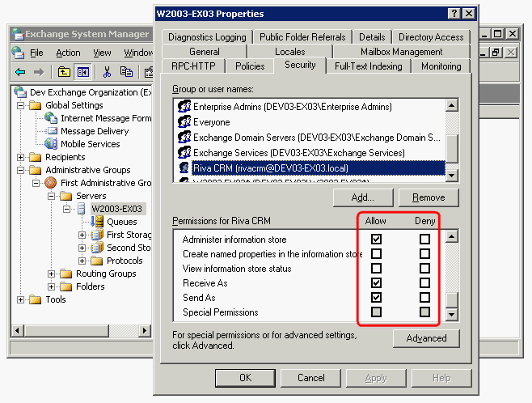Click the Everyone group icon
The width and height of the screenshot is (532, 403).
coord(184,122)
